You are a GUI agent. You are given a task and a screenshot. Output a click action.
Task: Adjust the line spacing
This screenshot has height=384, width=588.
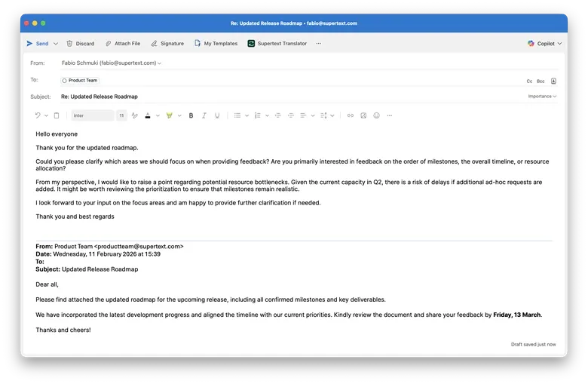(323, 115)
